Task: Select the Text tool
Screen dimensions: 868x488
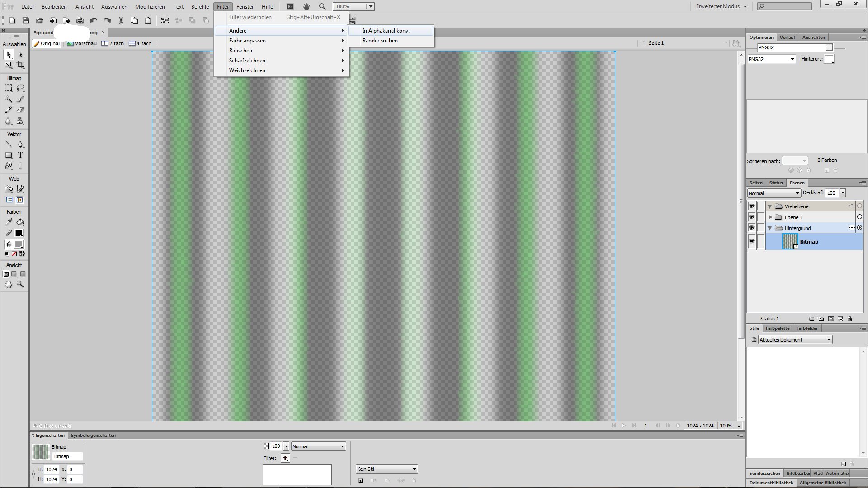Action: point(20,155)
